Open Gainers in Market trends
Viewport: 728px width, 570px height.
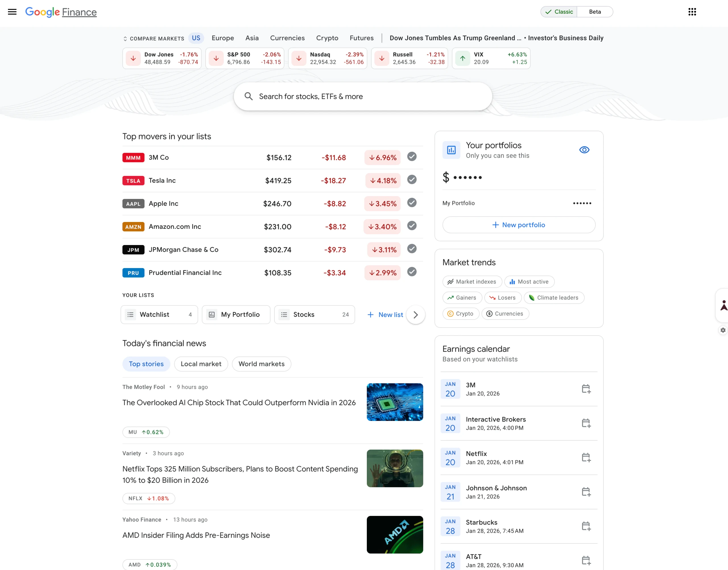(462, 297)
